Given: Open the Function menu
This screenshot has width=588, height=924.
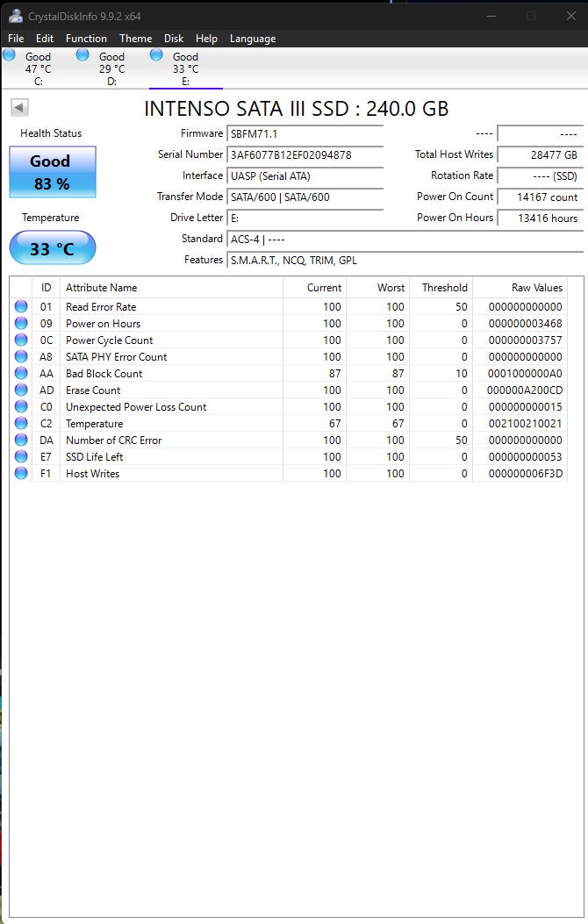Looking at the screenshot, I should [x=86, y=39].
